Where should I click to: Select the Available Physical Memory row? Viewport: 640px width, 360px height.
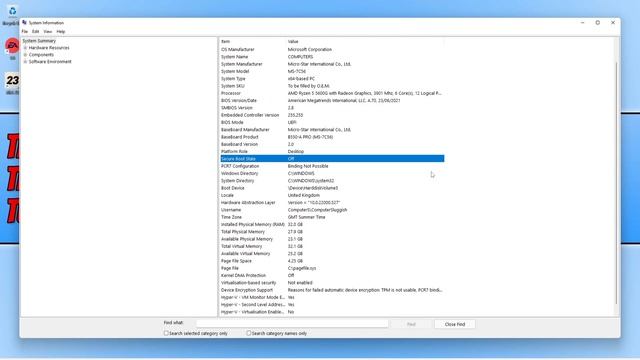pyautogui.click(x=332, y=239)
